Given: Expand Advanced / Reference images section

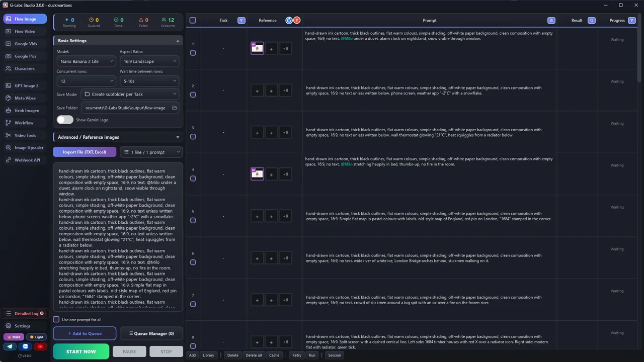Looking at the screenshot, I should tap(118, 137).
